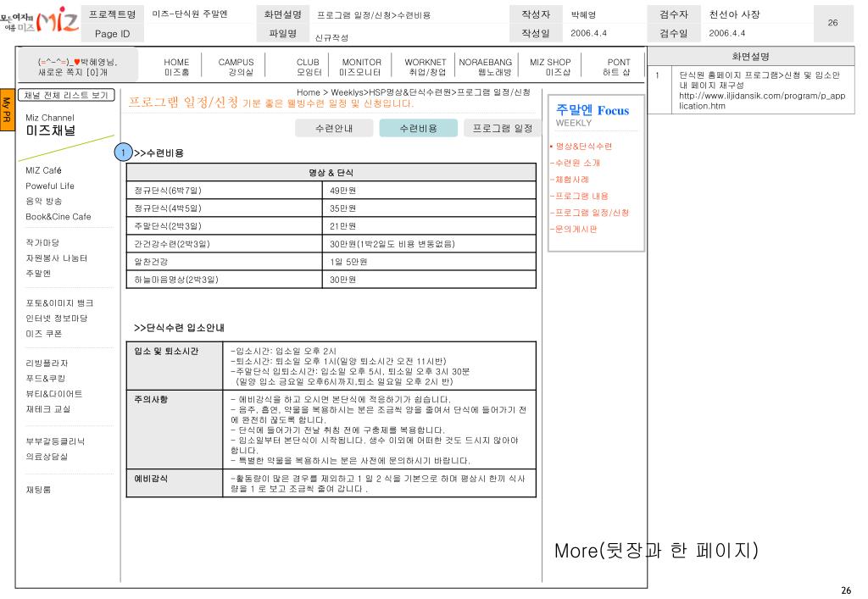Click 명상&단식수련 in Focus panel
Viewport: 868px width, 599px height.
click(x=582, y=146)
